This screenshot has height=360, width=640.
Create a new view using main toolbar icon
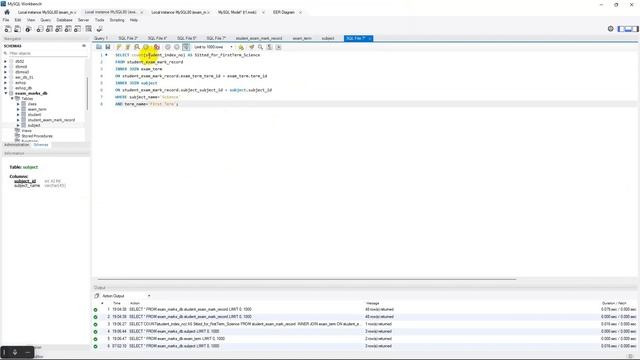pos(58,29)
